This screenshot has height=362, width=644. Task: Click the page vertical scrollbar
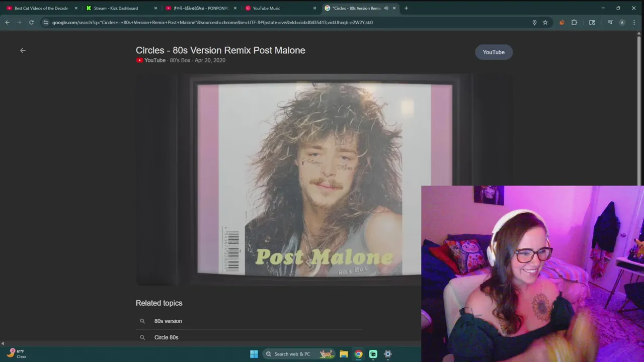(639, 111)
